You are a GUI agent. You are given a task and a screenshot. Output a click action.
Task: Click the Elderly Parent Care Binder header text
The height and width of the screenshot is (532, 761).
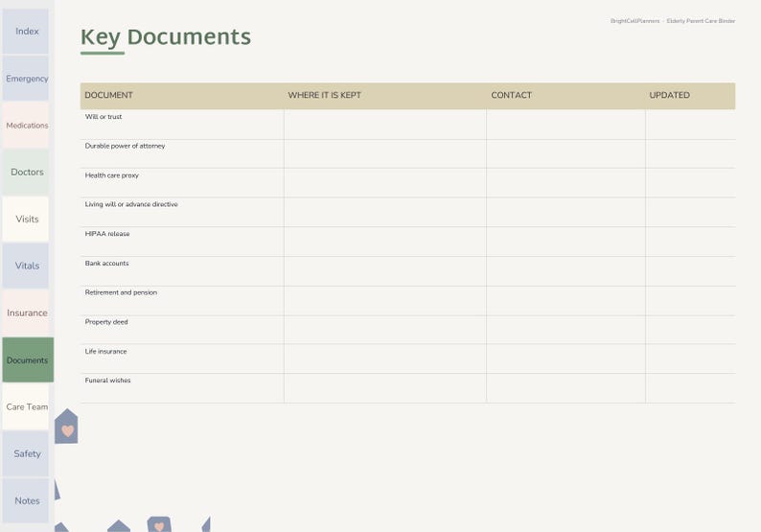click(701, 21)
